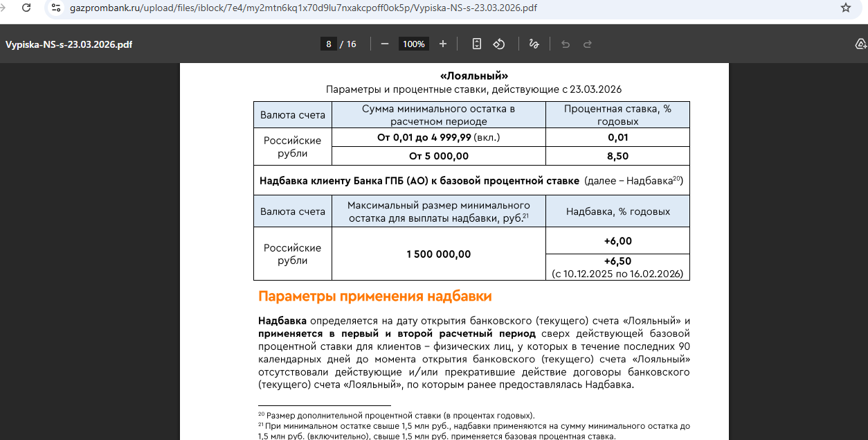Screen dimensions: 868x440
Task: Bookmark this page with the star icon
Action: click(845, 8)
